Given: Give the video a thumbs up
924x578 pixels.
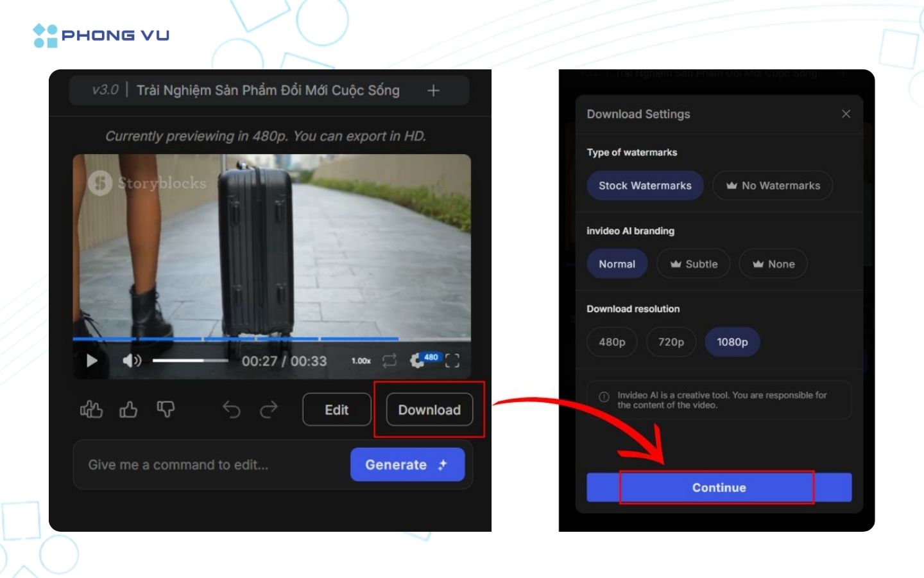Looking at the screenshot, I should tap(128, 409).
